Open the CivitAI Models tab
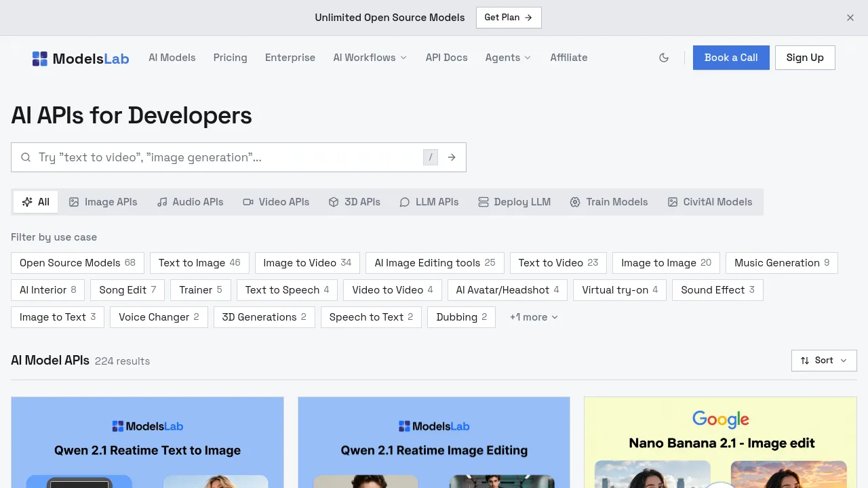Screen dimensions: 868x488 coord(710,202)
